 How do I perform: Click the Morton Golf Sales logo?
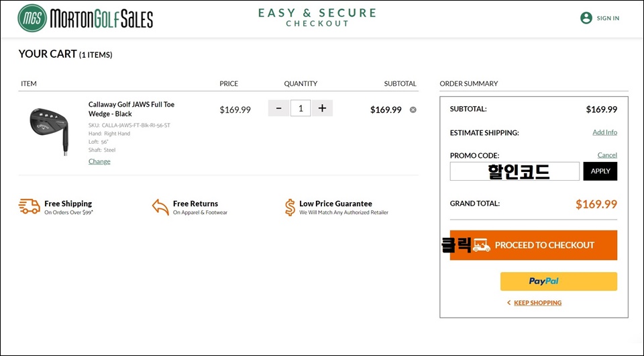(85, 18)
